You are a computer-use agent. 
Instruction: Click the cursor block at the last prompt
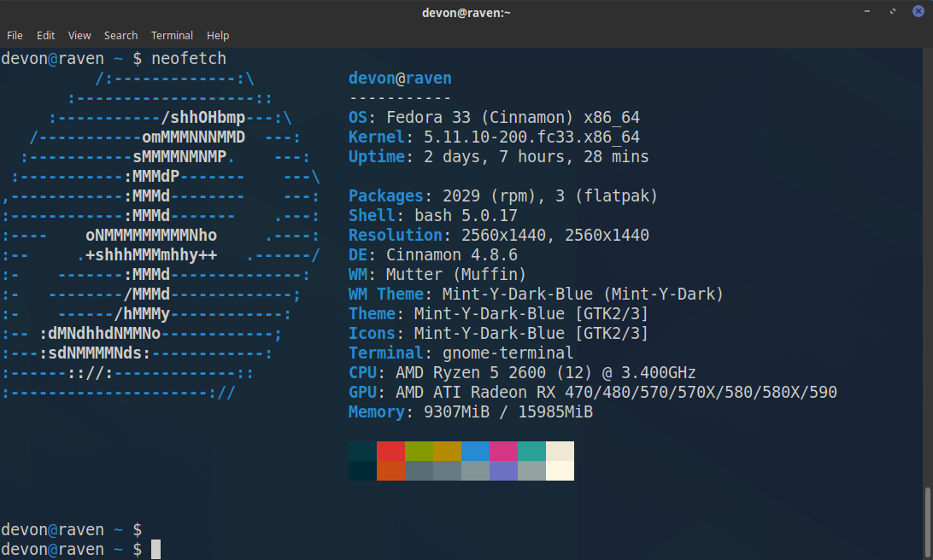point(155,549)
